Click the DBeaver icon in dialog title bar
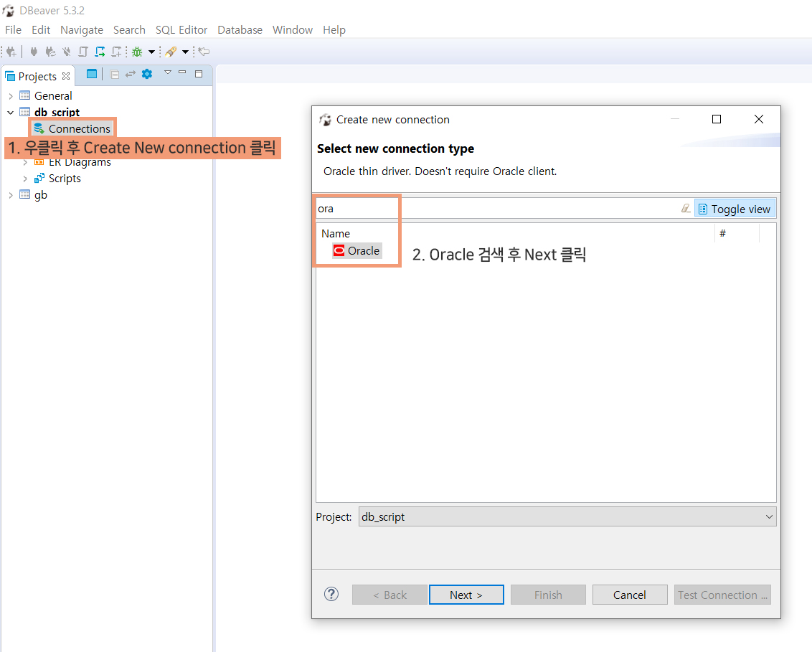Screen dimensions: 812x652 (x=325, y=120)
